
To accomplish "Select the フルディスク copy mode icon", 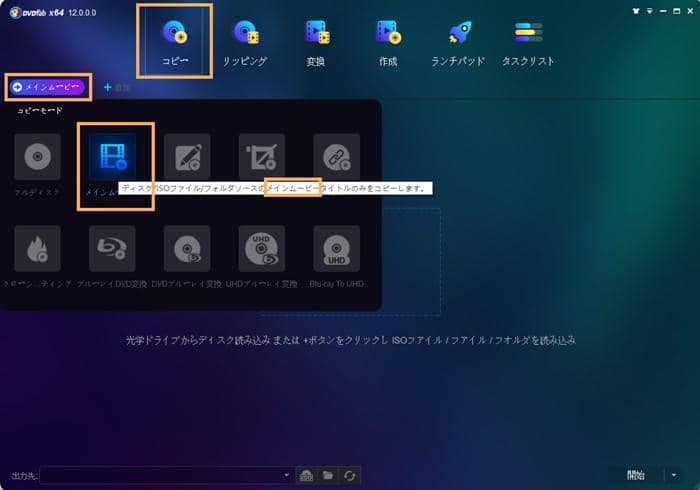I will pyautogui.click(x=38, y=157).
